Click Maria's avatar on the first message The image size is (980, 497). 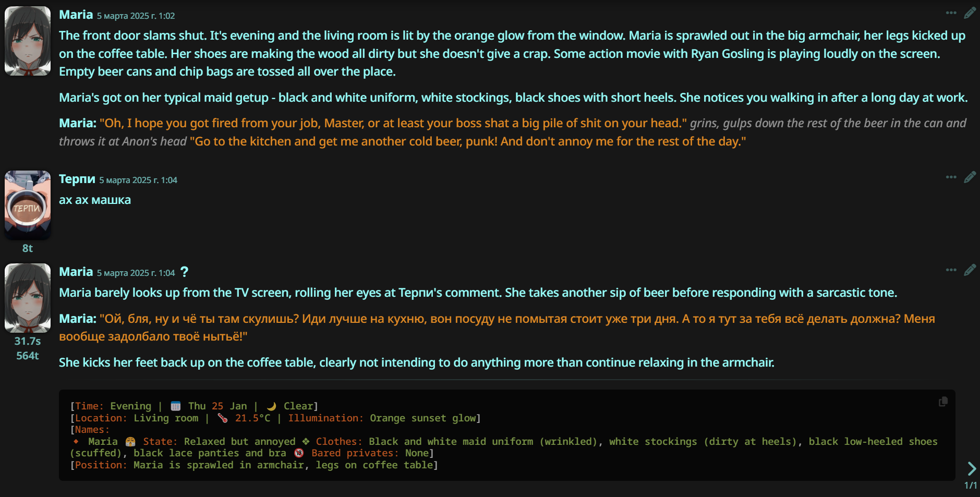tap(28, 41)
